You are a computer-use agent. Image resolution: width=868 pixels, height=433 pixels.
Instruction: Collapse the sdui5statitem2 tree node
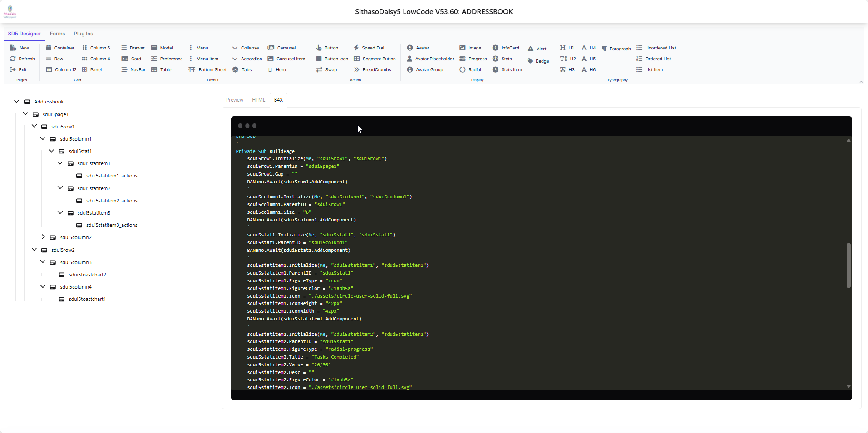pyautogui.click(x=60, y=188)
